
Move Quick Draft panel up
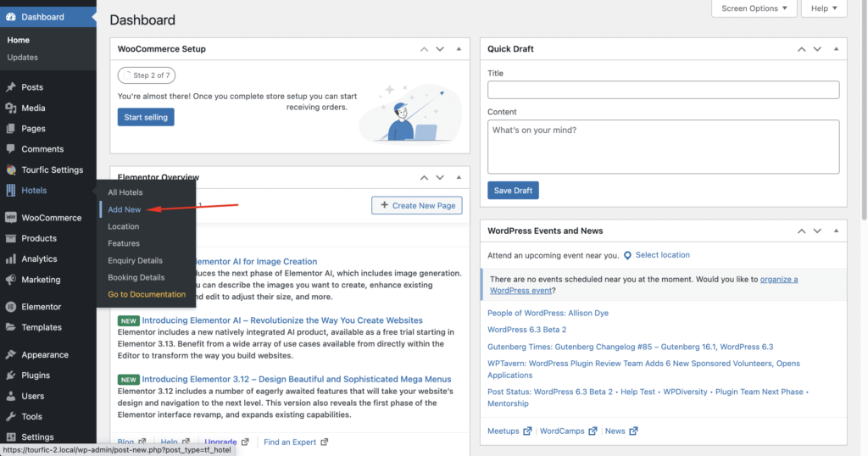click(x=802, y=49)
